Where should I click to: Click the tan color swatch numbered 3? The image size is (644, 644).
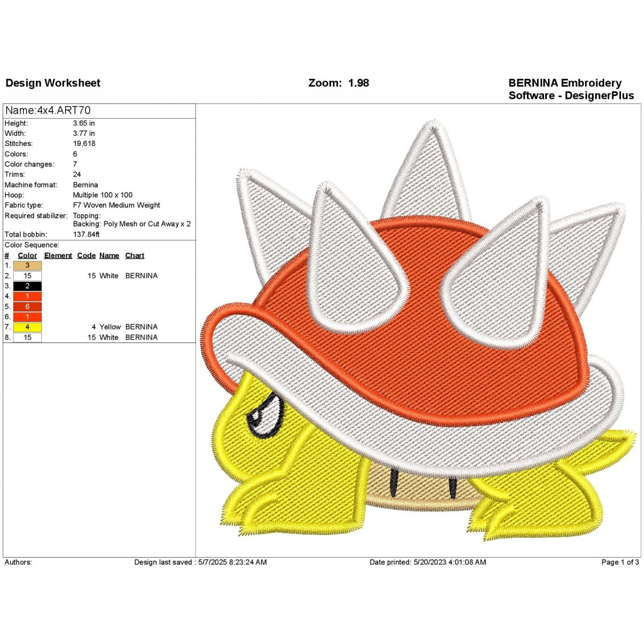(27, 265)
